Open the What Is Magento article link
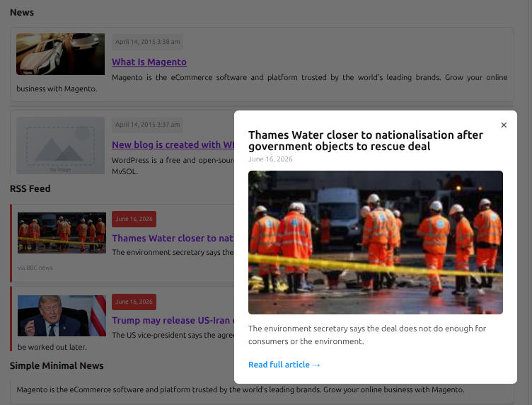The height and width of the screenshot is (405, 532). pyautogui.click(x=149, y=62)
